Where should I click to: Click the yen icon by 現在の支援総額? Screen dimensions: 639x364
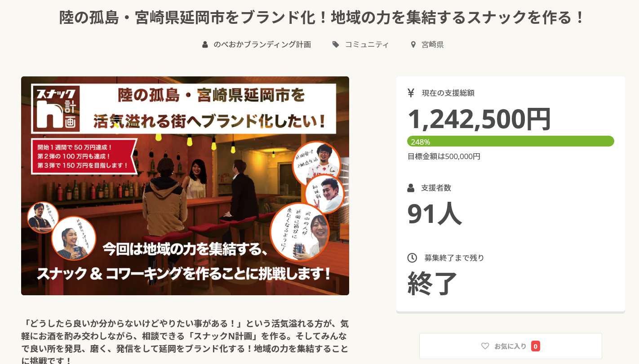click(x=411, y=93)
